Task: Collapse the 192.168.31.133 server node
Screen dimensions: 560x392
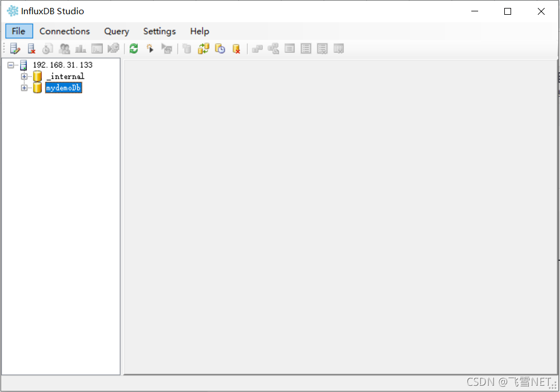Action: [11, 65]
